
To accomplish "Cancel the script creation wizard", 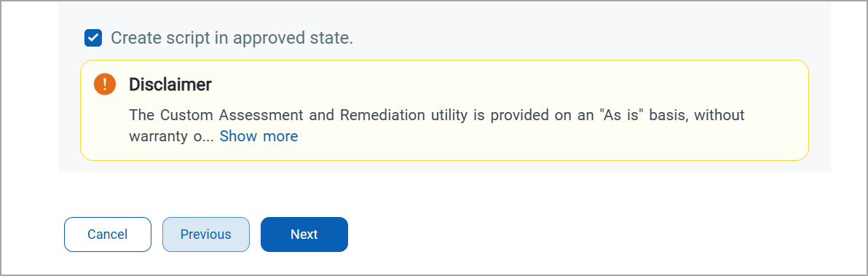I will click(107, 234).
